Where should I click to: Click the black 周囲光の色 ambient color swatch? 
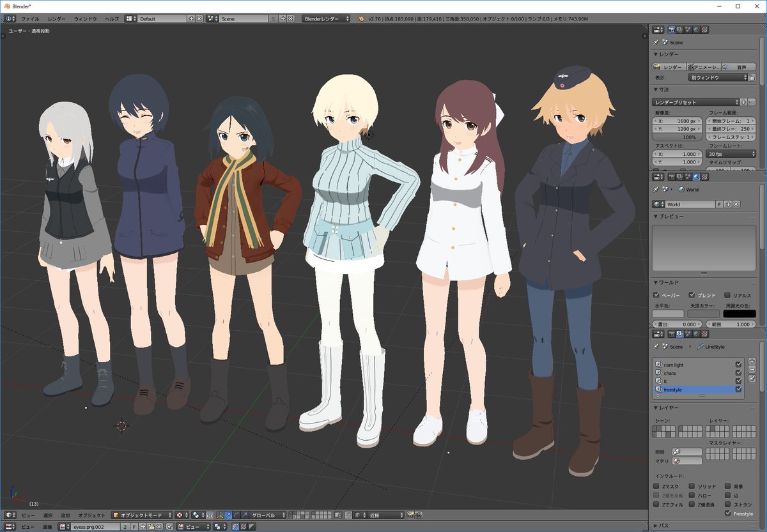[x=740, y=314]
